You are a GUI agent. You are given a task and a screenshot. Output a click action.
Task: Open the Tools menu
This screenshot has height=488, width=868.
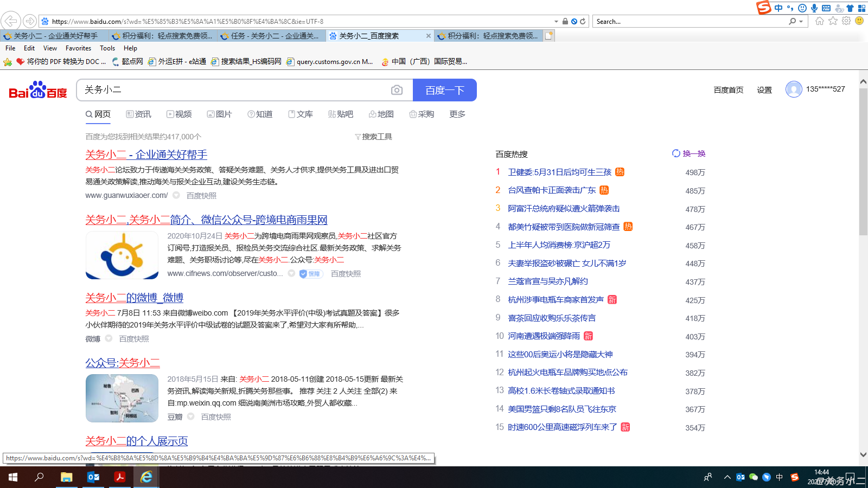pos(107,48)
